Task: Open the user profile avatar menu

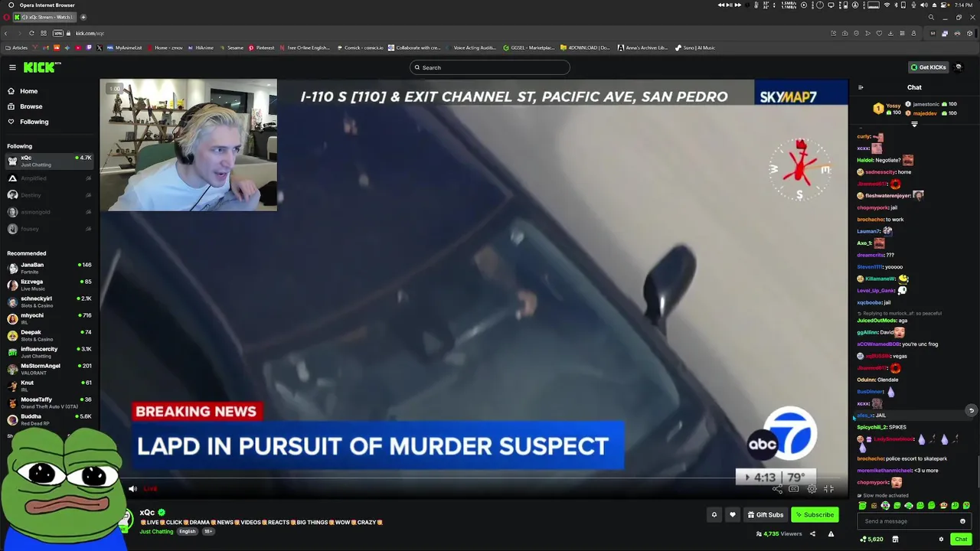Action: point(959,67)
